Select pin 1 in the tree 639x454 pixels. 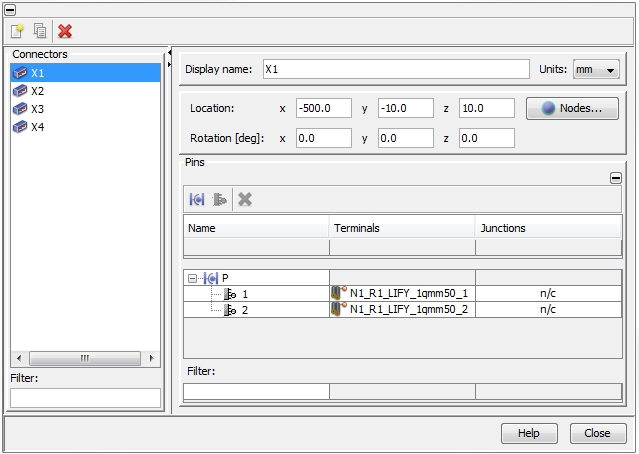256,294
